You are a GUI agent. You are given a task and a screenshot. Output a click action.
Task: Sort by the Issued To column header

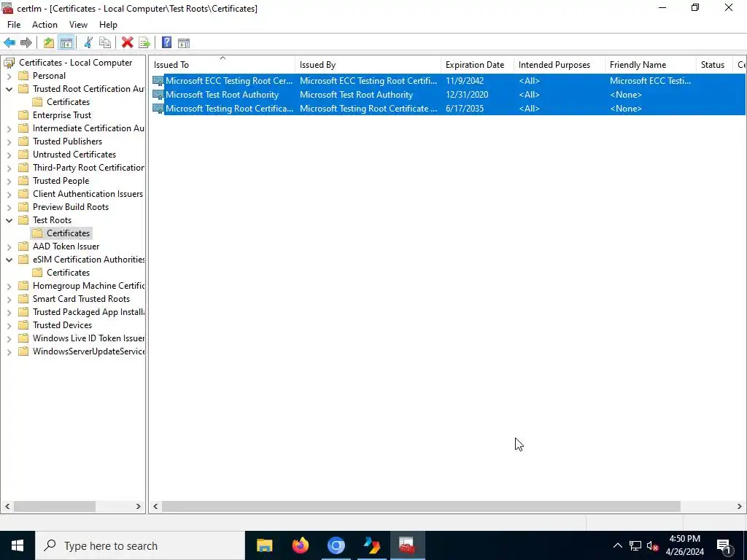click(x=222, y=65)
